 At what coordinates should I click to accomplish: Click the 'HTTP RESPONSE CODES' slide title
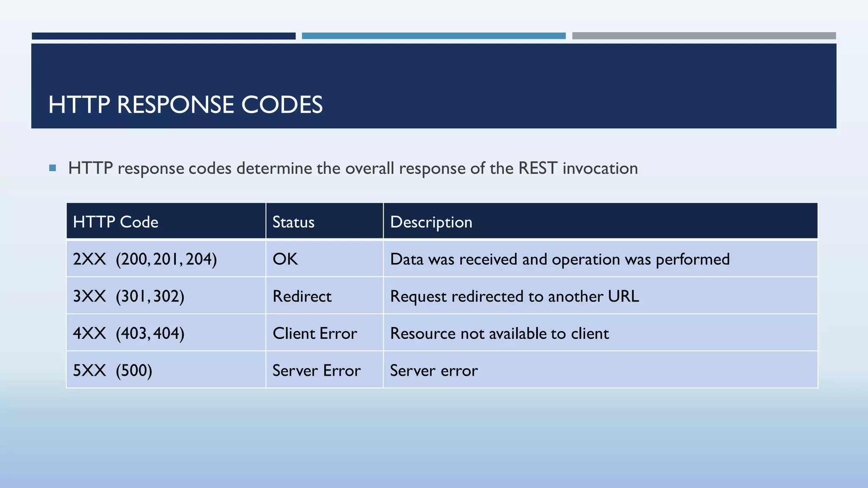pyautogui.click(x=185, y=105)
